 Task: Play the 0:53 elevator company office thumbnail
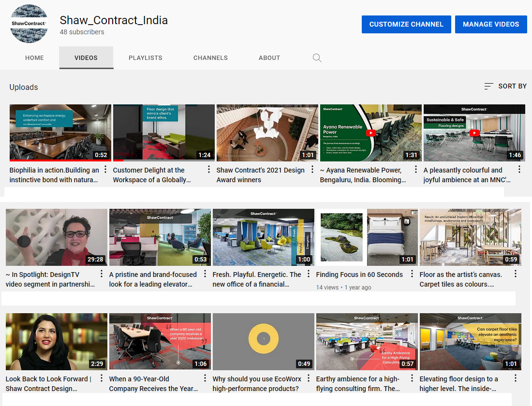[x=160, y=237]
